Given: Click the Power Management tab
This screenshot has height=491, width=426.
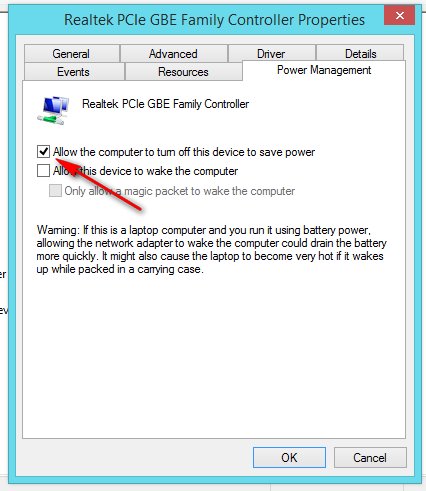Looking at the screenshot, I should point(324,70).
